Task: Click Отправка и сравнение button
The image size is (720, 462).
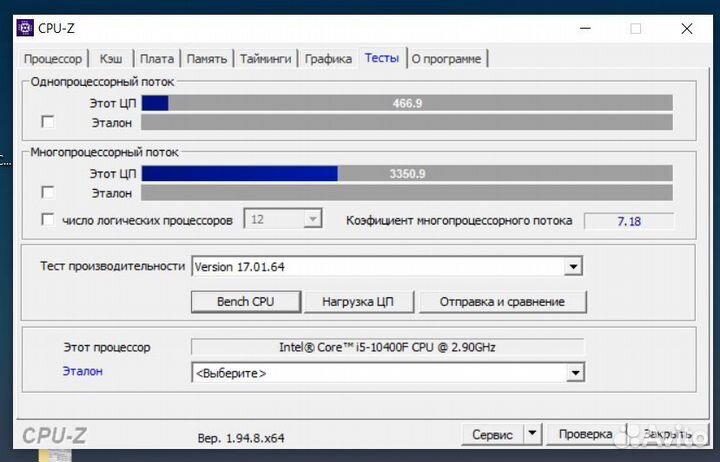Action: pyautogui.click(x=502, y=302)
